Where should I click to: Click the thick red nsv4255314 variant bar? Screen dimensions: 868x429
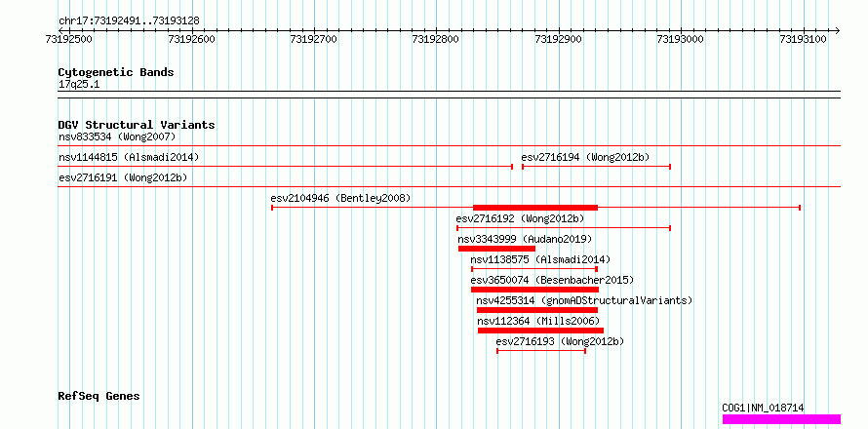click(x=537, y=310)
